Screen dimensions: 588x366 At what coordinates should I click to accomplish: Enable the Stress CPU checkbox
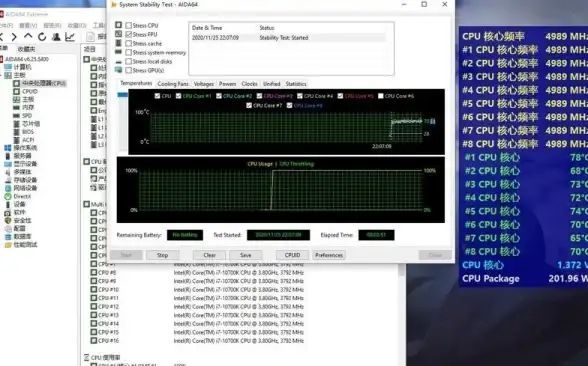[129, 26]
